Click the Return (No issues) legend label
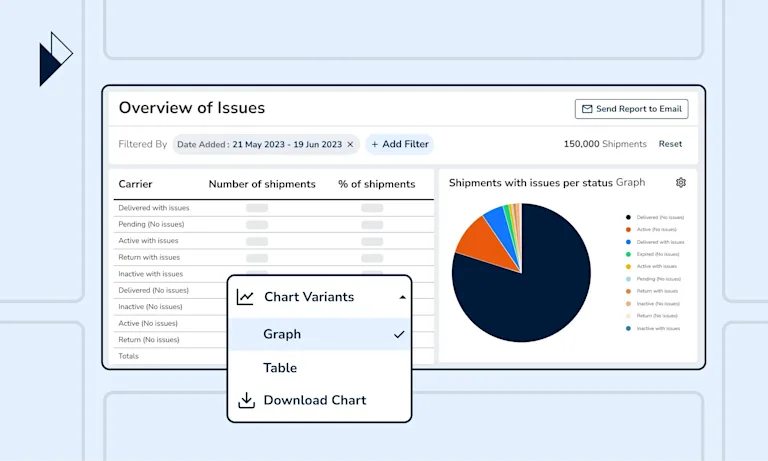768x461 pixels. click(x=657, y=316)
